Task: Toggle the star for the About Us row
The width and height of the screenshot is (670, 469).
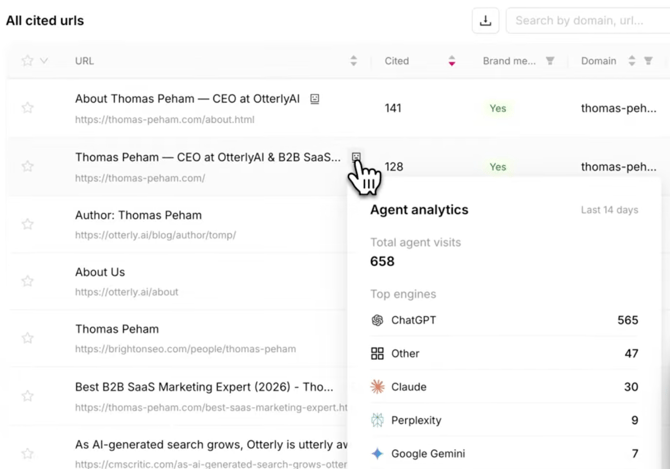Action: pyautogui.click(x=28, y=281)
